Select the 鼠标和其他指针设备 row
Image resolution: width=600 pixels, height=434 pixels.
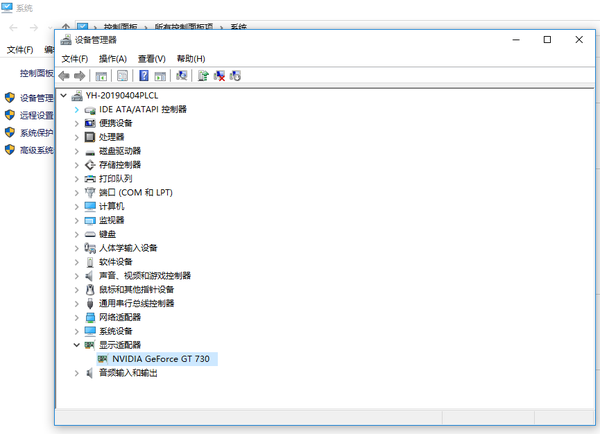click(x=136, y=289)
